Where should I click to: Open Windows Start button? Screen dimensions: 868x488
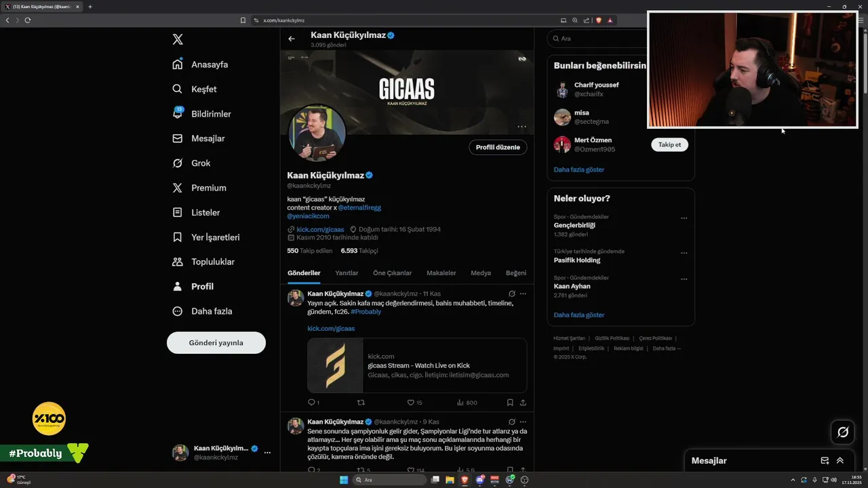click(344, 480)
